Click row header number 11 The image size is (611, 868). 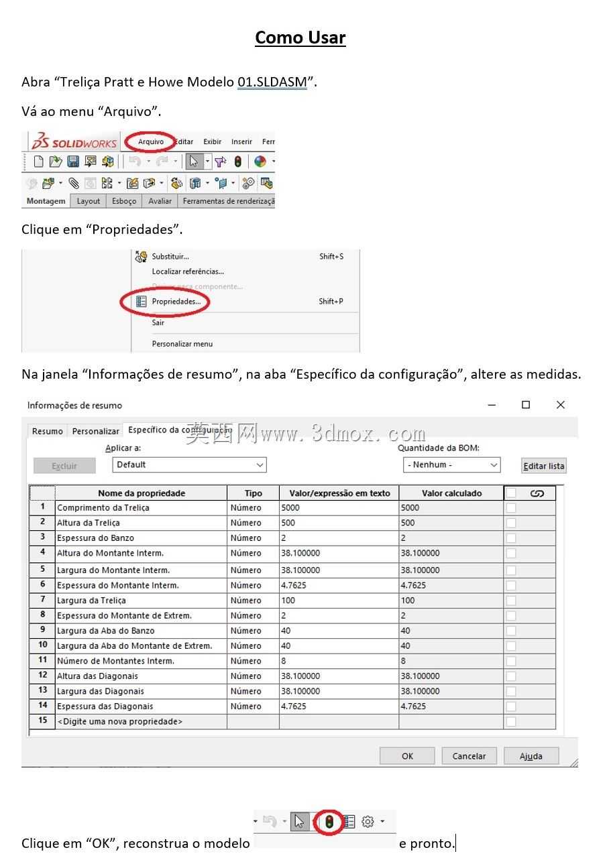pyautogui.click(x=42, y=660)
